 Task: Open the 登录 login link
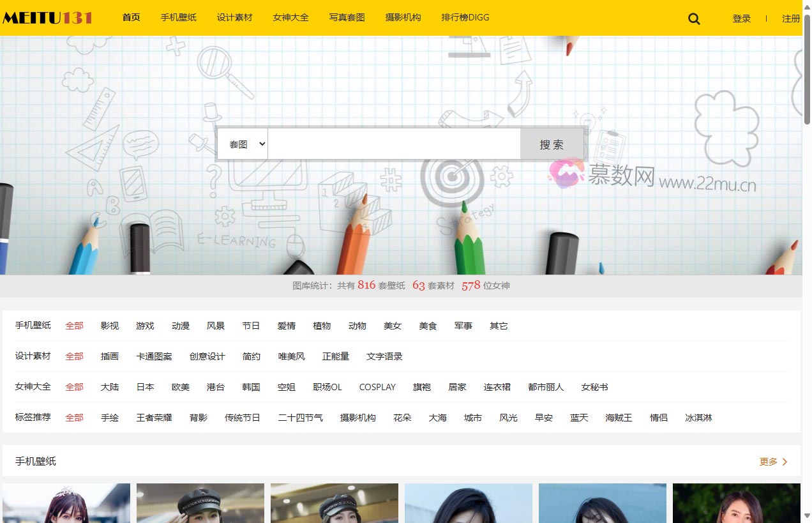[x=742, y=19]
